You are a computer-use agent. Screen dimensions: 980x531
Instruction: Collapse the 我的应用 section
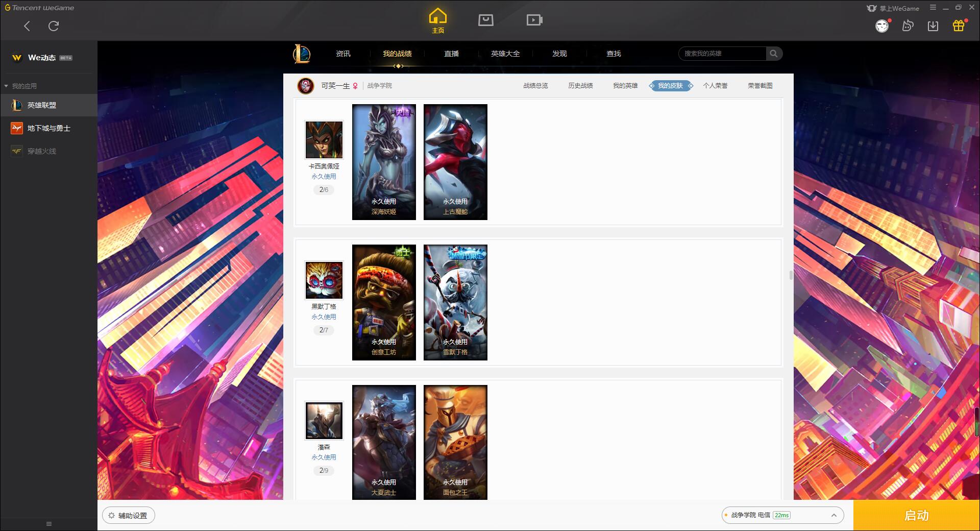[20, 86]
